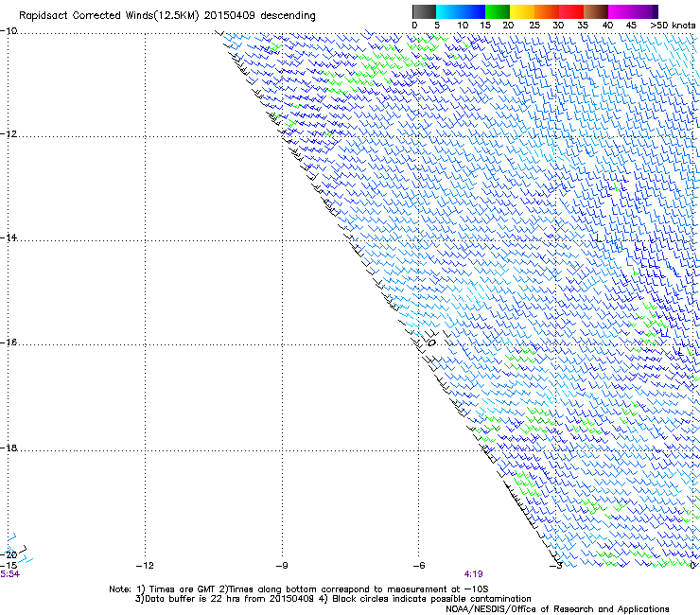The height and width of the screenshot is (615, 700).
Task: Click the purple 5:54 time stamp
Action: point(9,574)
